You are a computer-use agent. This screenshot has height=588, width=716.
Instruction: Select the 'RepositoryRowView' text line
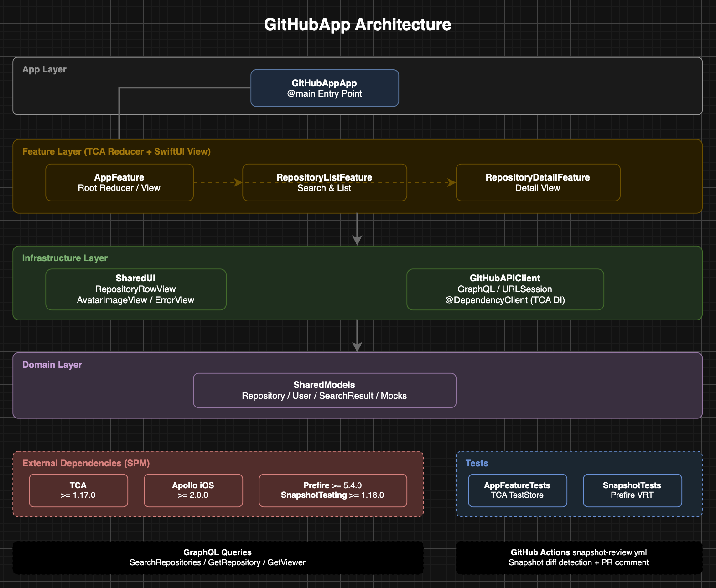135,289
